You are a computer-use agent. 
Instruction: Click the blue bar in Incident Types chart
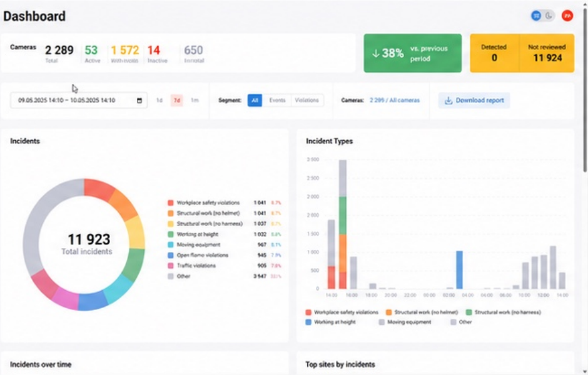tap(459, 270)
